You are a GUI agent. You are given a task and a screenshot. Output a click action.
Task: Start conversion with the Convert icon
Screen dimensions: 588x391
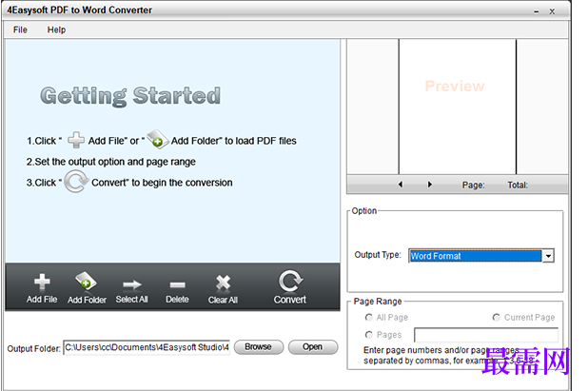[290, 282]
